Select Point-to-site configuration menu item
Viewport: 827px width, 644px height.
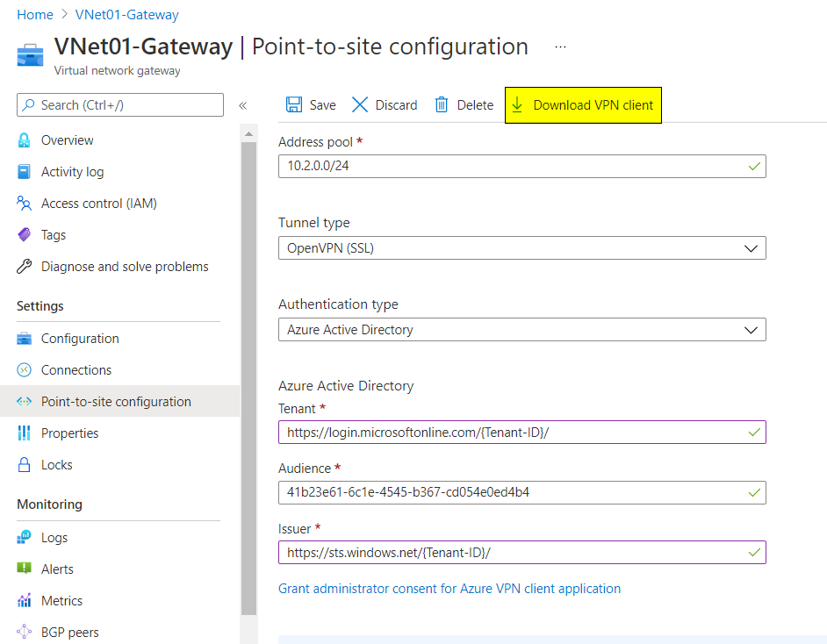pyautogui.click(x=119, y=402)
